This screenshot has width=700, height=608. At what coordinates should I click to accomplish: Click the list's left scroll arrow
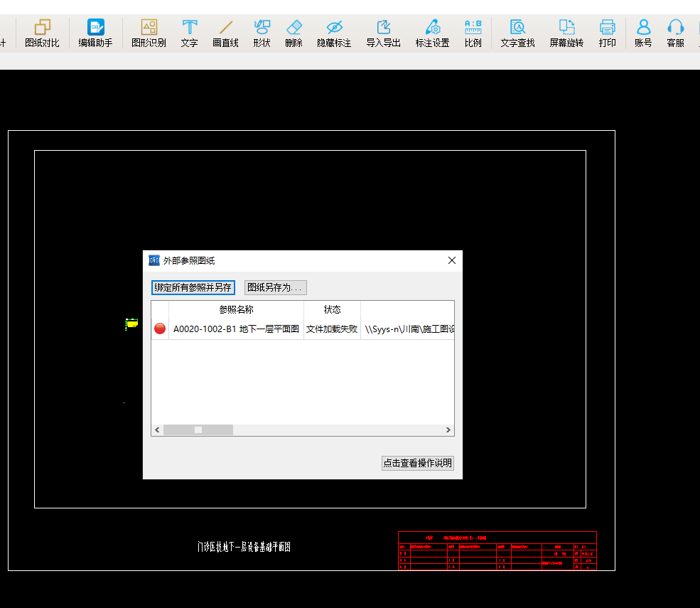point(157,430)
